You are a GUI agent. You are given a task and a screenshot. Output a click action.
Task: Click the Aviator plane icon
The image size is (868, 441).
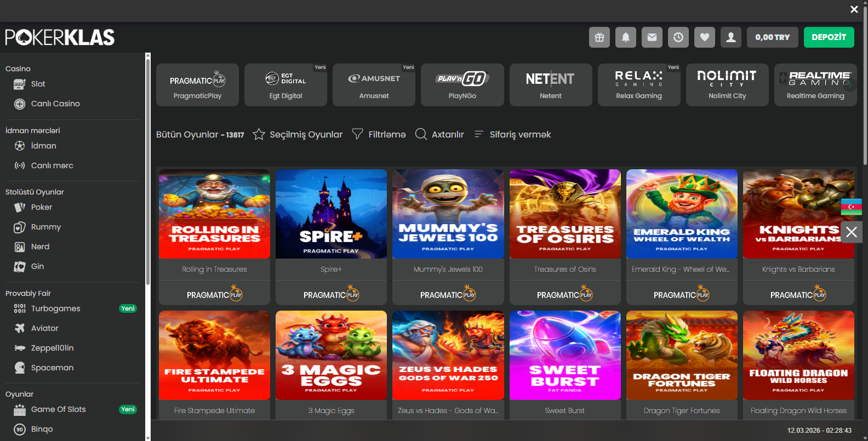click(x=20, y=328)
